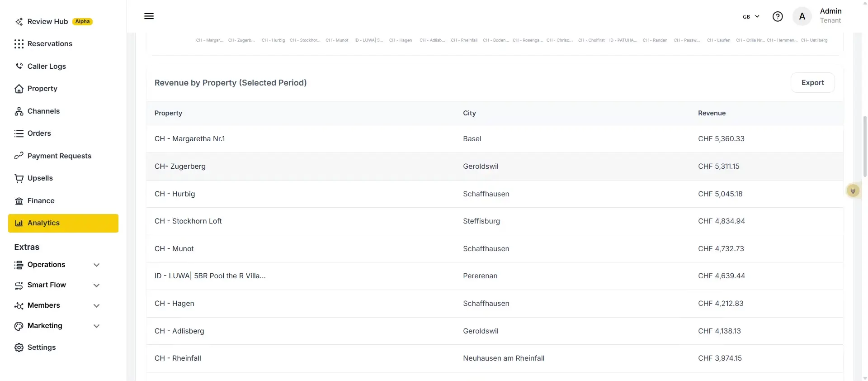Image resolution: width=868 pixels, height=381 pixels.
Task: Click the CH- Zugerberg property name
Action: [x=180, y=167]
